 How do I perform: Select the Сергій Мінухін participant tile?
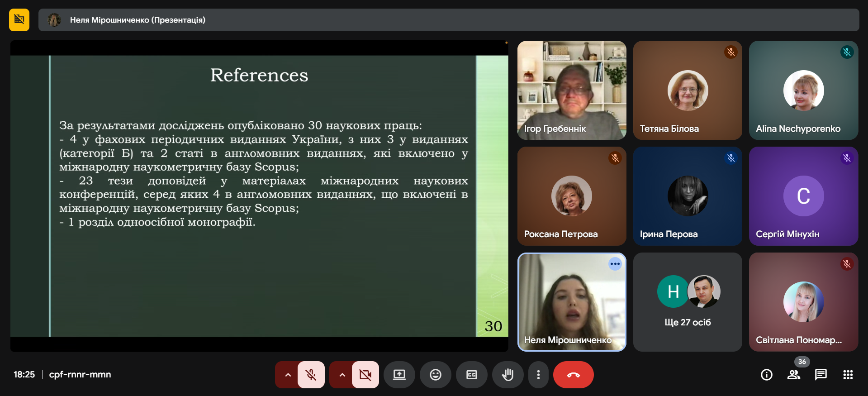point(803,196)
